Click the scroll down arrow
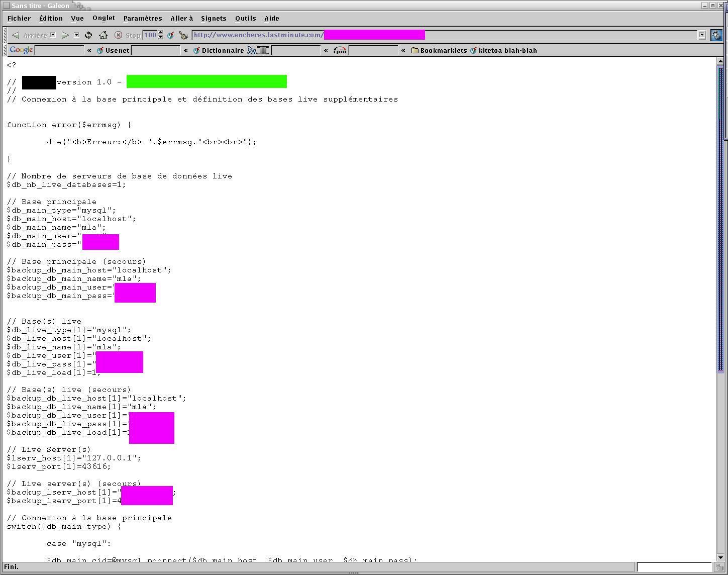Image resolution: width=728 pixels, height=575 pixels. click(719, 557)
